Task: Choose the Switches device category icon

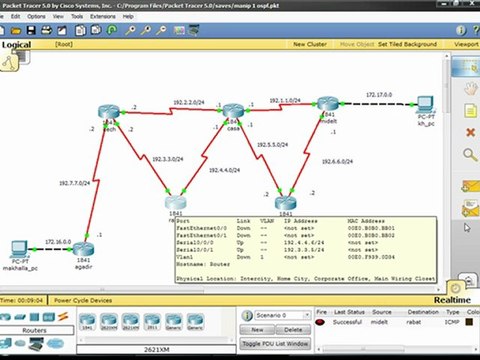Action: (x=20, y=317)
